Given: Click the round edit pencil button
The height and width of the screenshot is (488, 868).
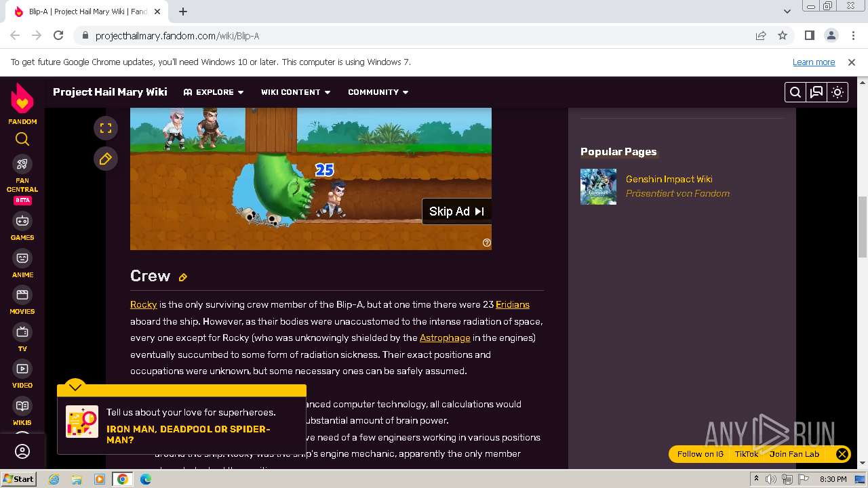Looking at the screenshot, I should (x=106, y=159).
